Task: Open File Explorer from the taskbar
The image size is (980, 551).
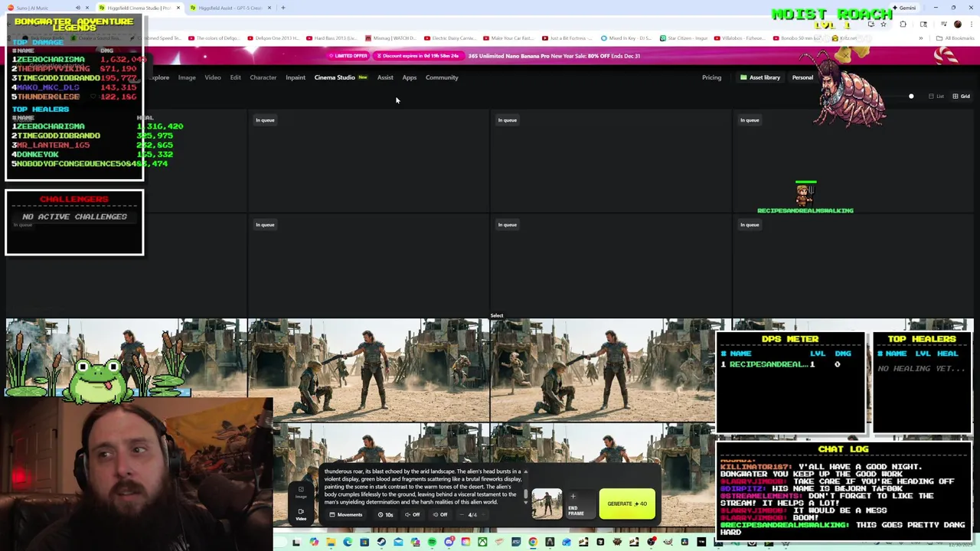Action: [x=331, y=543]
